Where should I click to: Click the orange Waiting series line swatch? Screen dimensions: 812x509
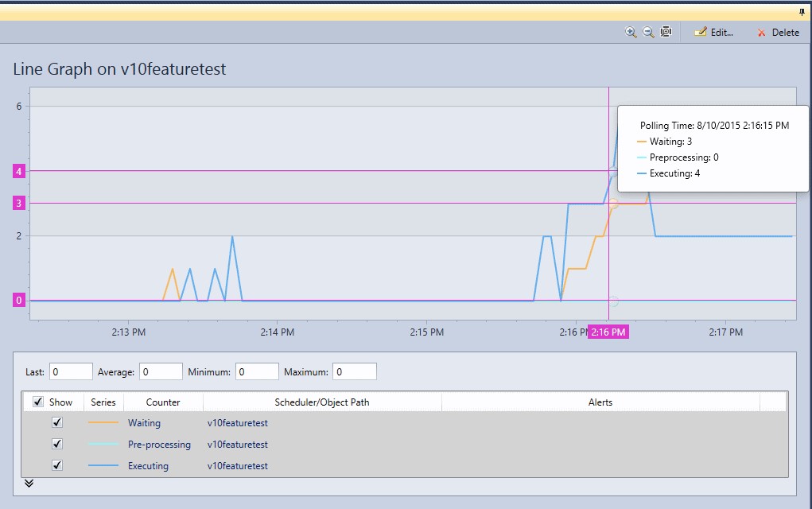[103, 422]
